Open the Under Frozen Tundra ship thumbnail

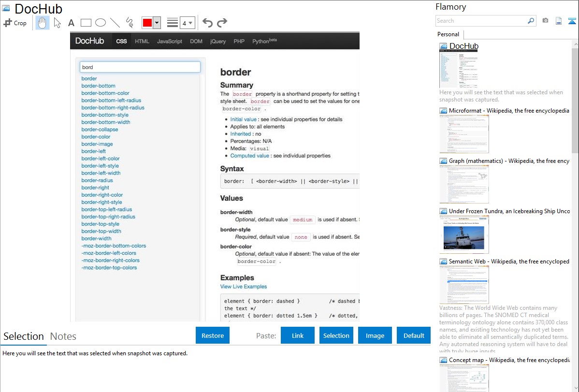point(464,234)
